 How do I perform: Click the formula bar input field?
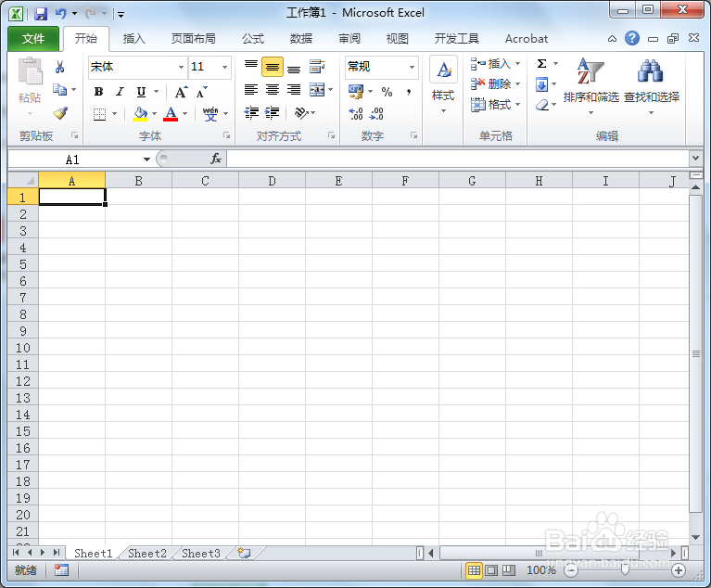458,159
